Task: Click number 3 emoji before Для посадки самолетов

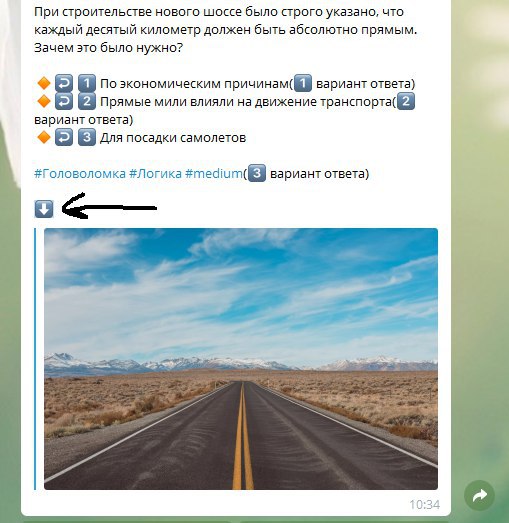Action: [x=87, y=137]
